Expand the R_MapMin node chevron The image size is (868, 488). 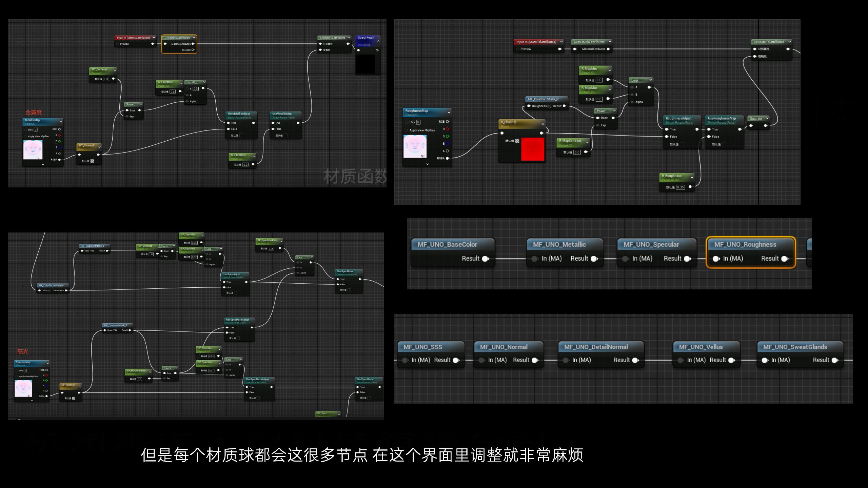coord(610,70)
